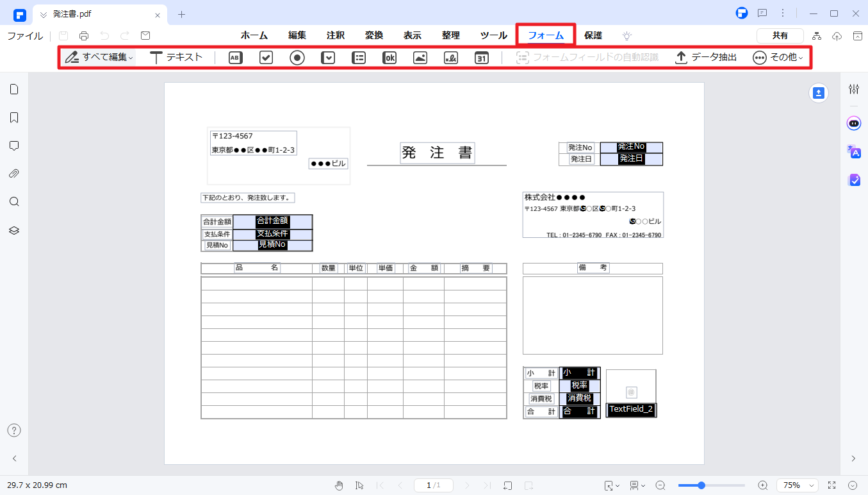Click the 共有 share button

pos(780,36)
